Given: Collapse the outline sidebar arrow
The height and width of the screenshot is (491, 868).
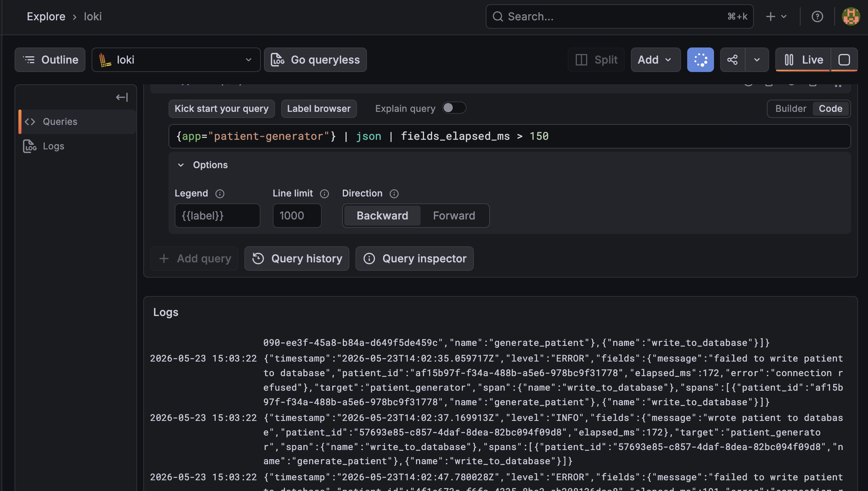Looking at the screenshot, I should pos(122,97).
